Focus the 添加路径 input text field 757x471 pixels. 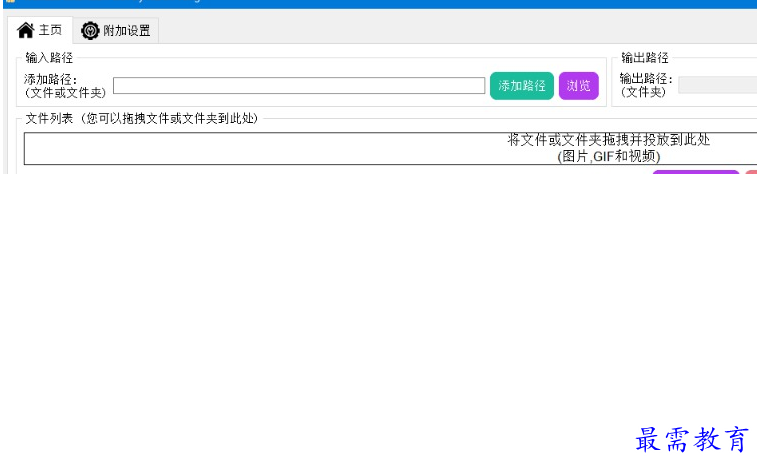point(299,86)
